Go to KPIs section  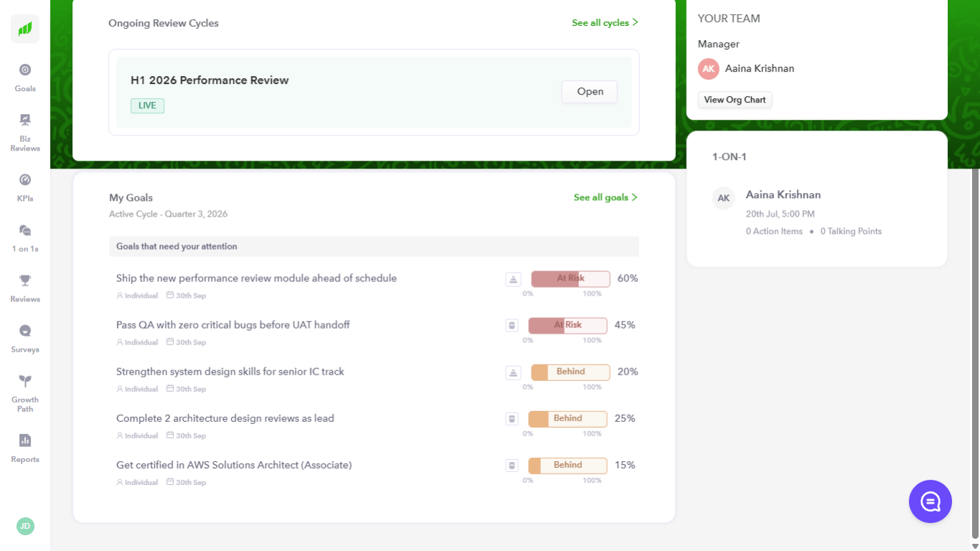(x=25, y=188)
